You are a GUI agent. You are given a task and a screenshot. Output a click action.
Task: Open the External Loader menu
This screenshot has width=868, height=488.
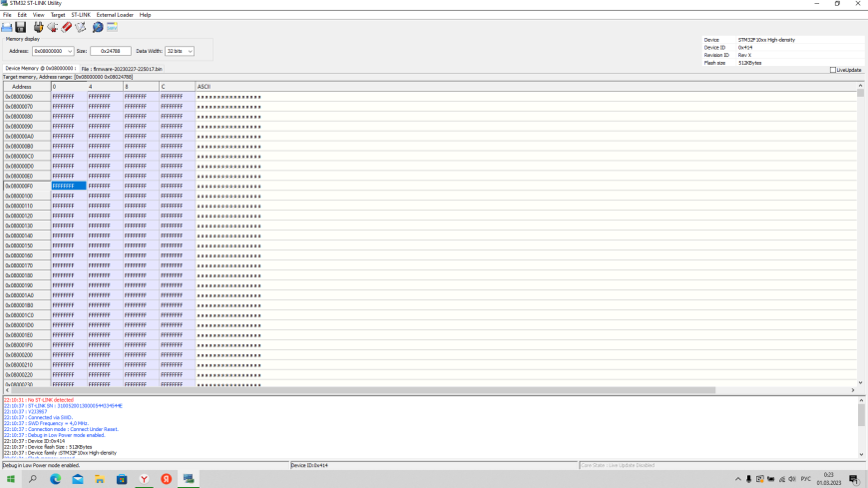tap(115, 15)
